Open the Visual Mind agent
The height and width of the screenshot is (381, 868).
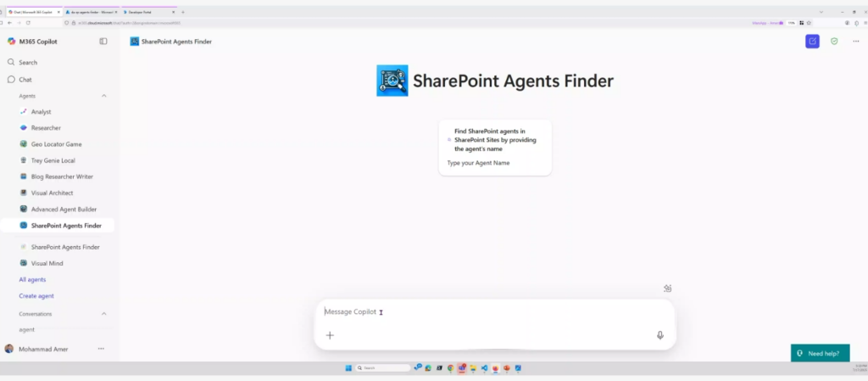click(47, 264)
